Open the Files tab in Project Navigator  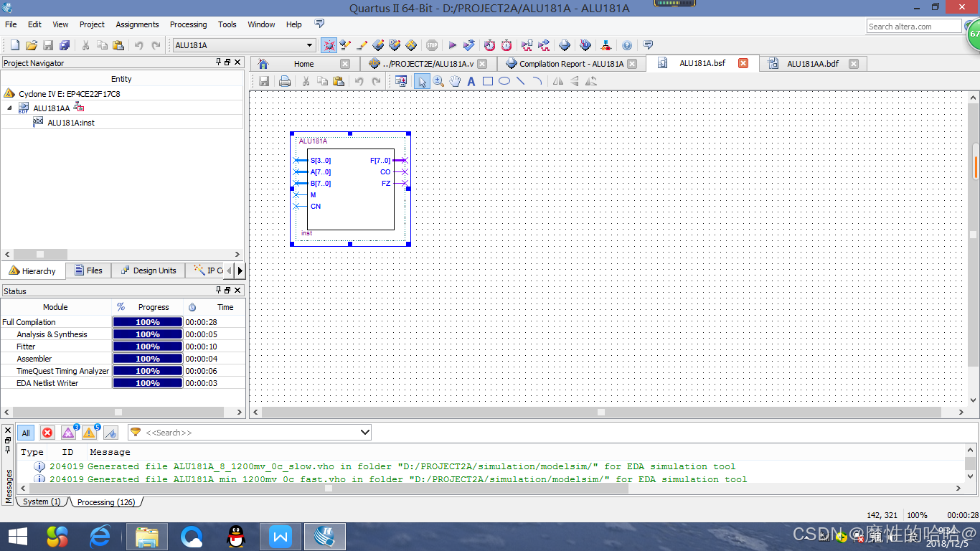pos(88,270)
